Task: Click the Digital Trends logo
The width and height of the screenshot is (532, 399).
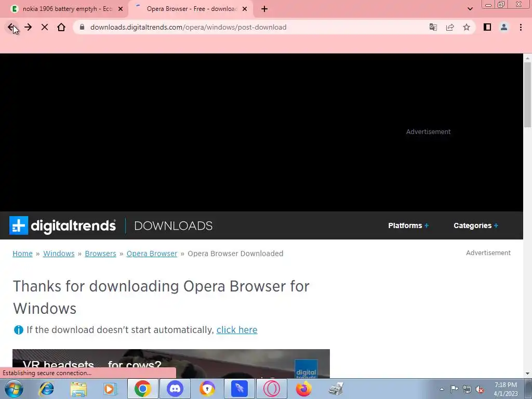Action: [x=62, y=225]
